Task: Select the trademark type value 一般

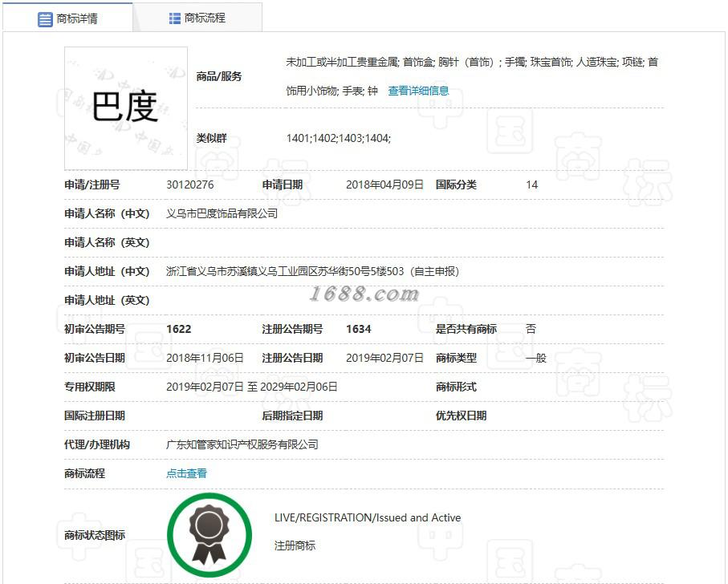Action: tap(536, 358)
